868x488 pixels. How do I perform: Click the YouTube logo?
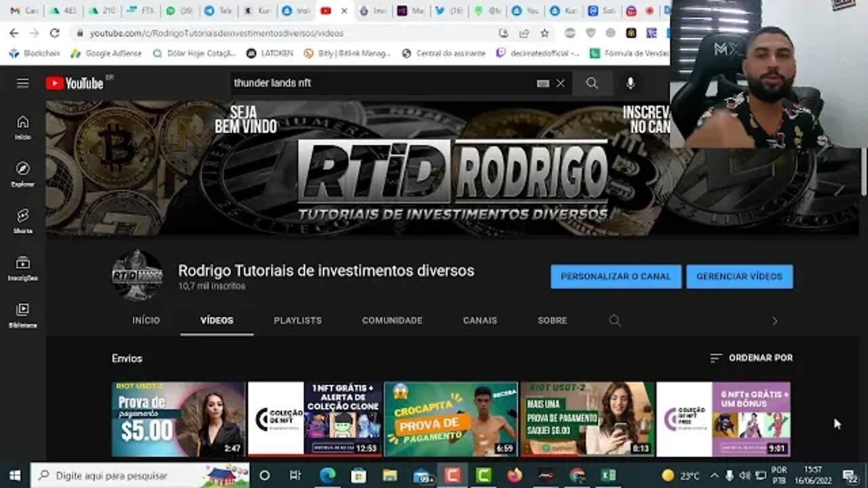point(75,83)
